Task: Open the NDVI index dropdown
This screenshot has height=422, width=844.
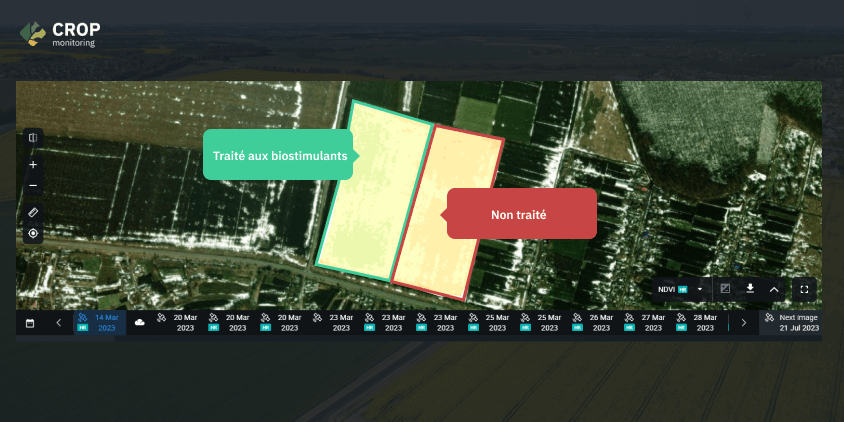Action: (x=680, y=290)
